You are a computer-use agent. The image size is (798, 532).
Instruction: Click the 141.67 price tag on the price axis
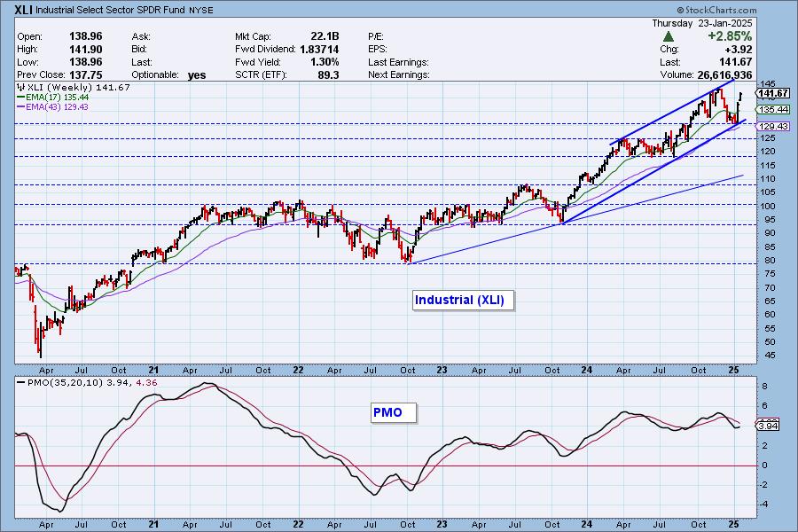click(x=773, y=93)
